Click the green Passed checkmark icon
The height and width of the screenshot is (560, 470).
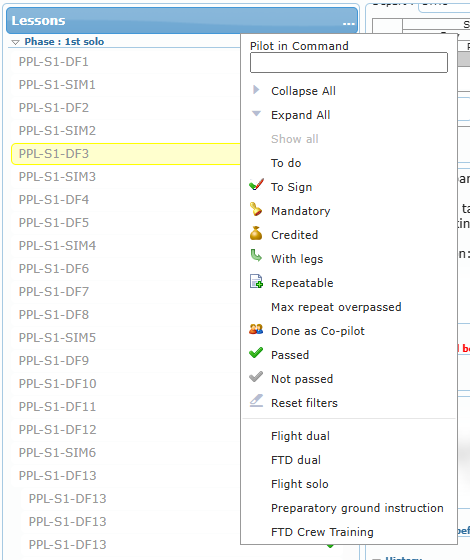point(256,353)
